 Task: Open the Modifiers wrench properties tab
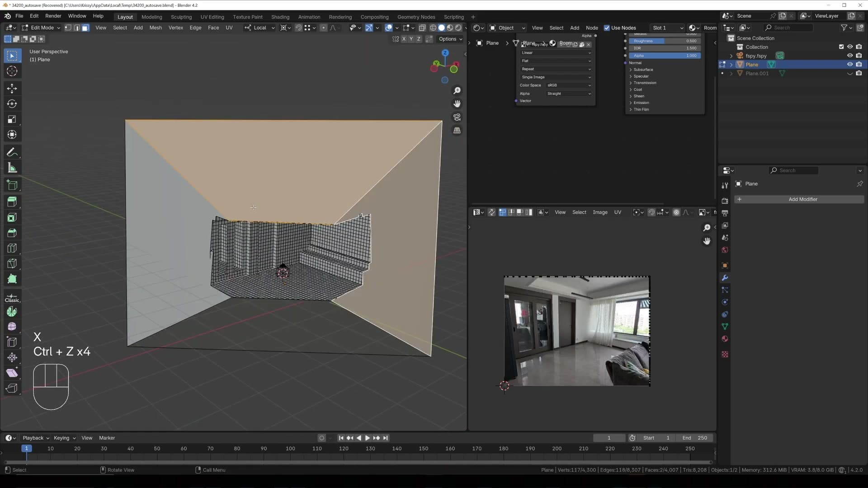tap(725, 278)
